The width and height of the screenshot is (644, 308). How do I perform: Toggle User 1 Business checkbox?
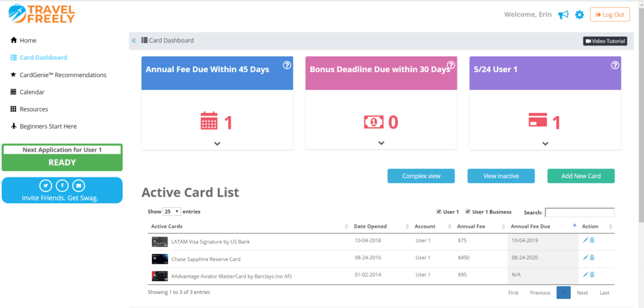[468, 212]
